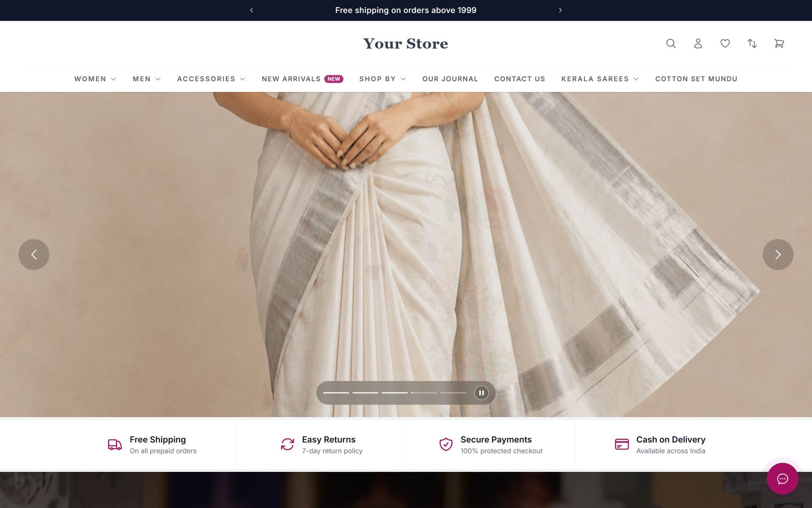Open Contact Us page
This screenshot has width=812, height=508.
click(520, 79)
